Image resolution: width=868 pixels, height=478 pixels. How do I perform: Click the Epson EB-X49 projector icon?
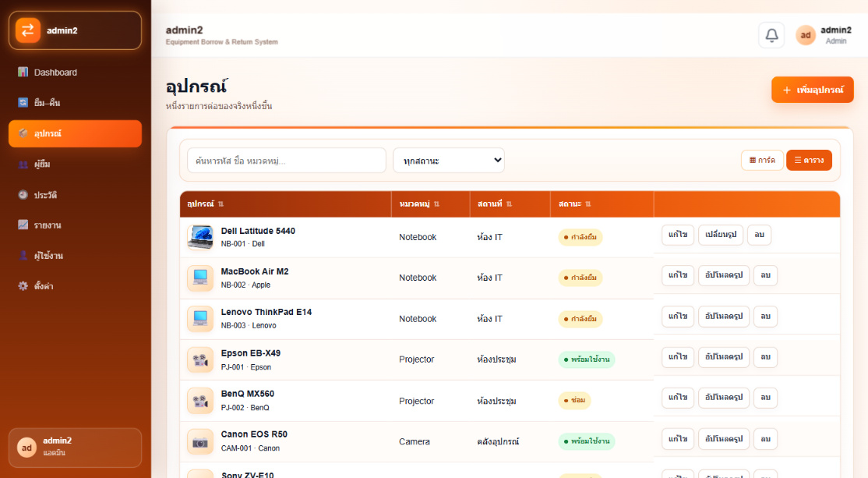click(199, 360)
